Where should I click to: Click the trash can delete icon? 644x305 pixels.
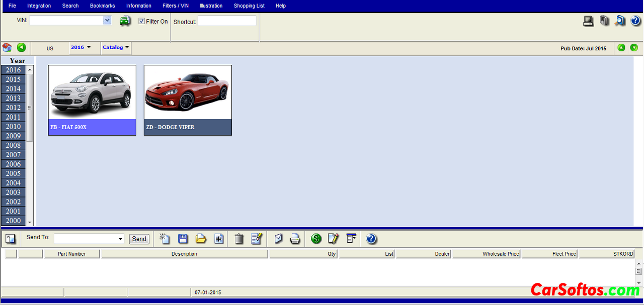(239, 239)
